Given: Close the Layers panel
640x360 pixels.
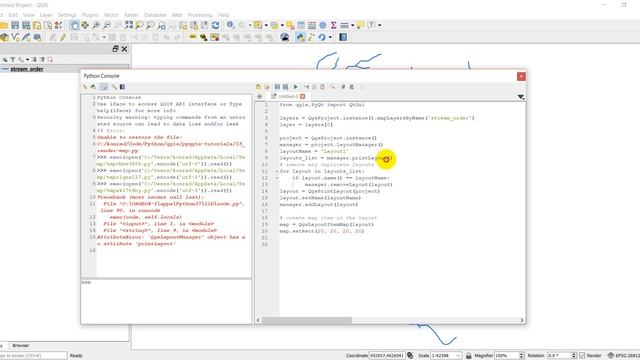Looking at the screenshot, I should click(x=124, y=49).
